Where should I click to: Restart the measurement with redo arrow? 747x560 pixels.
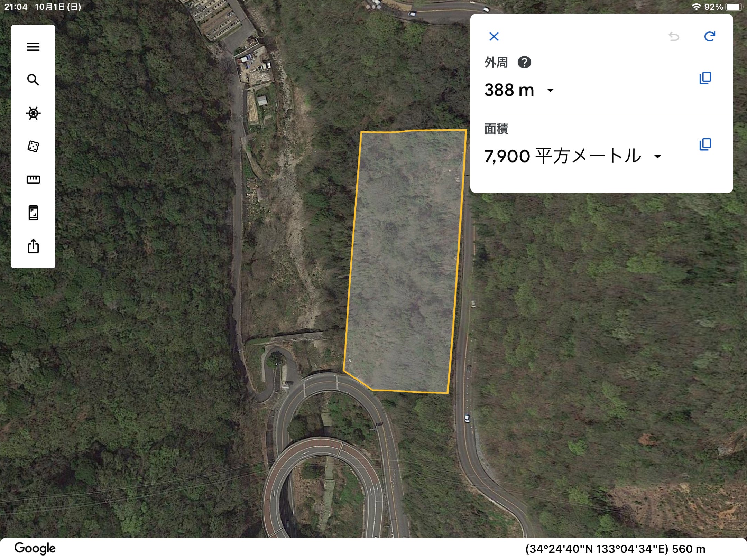pyautogui.click(x=710, y=36)
